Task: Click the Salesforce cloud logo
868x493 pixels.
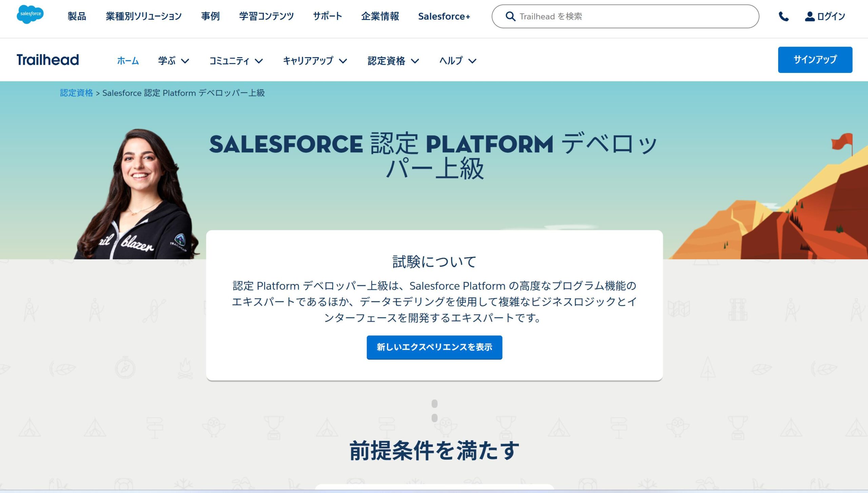Action: pyautogui.click(x=30, y=14)
